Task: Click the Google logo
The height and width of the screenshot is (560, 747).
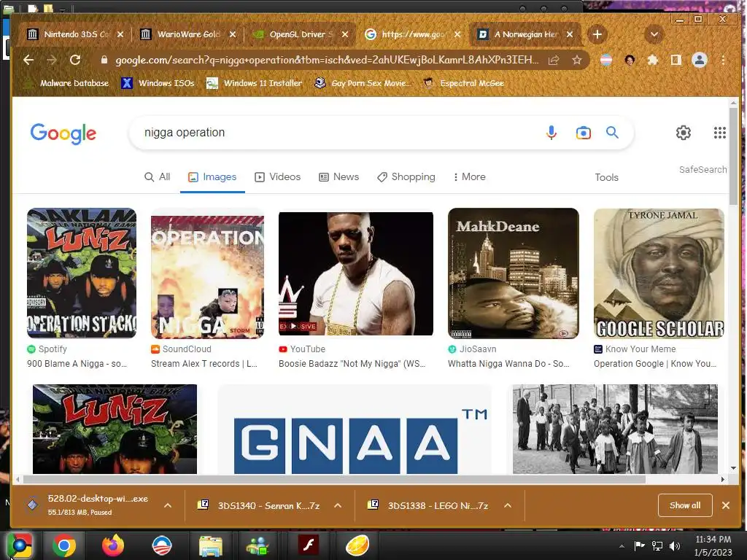Action: [x=63, y=133]
